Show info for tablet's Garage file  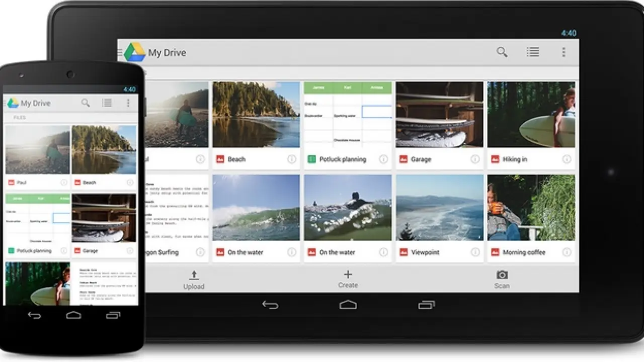[475, 159]
